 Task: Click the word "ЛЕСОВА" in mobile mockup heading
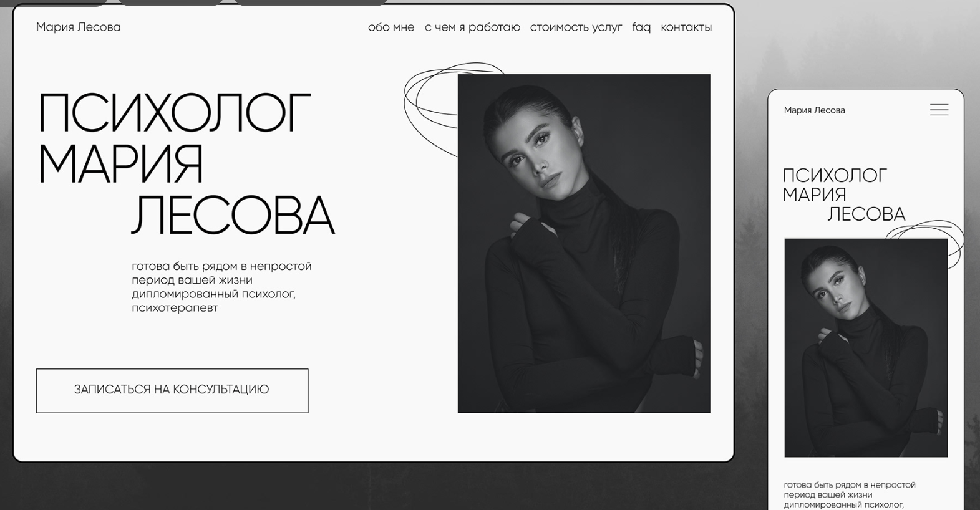click(866, 214)
